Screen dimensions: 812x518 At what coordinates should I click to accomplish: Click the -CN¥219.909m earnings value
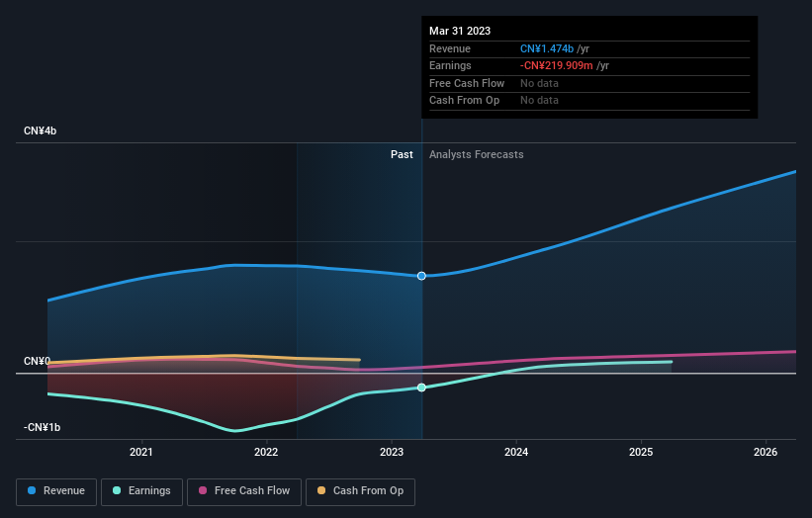coord(557,65)
